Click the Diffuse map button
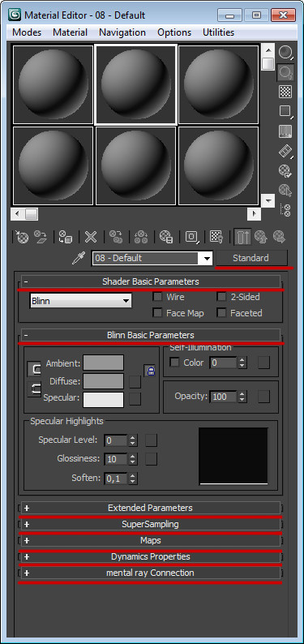304x644 pixels. [x=135, y=382]
